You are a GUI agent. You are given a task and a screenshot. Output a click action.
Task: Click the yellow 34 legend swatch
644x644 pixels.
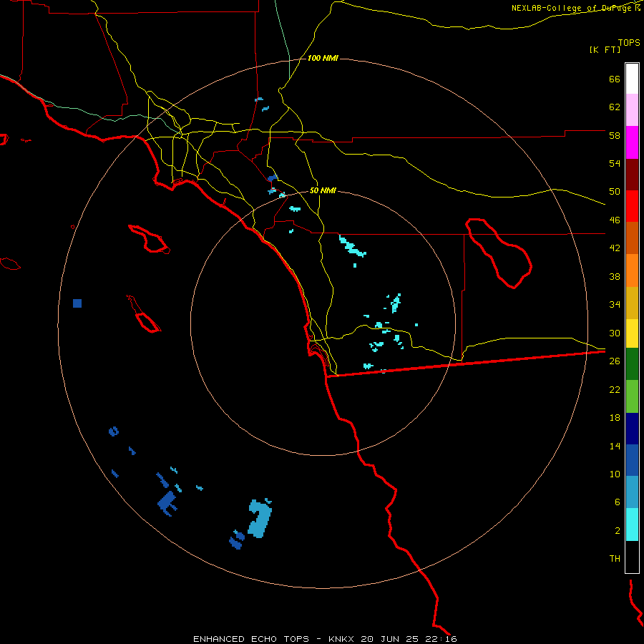click(632, 333)
